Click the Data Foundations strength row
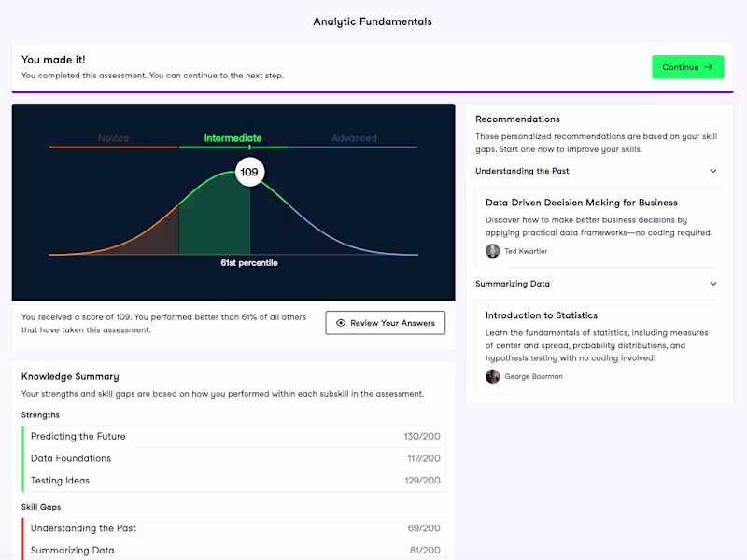The height and width of the screenshot is (560, 747). [233, 458]
